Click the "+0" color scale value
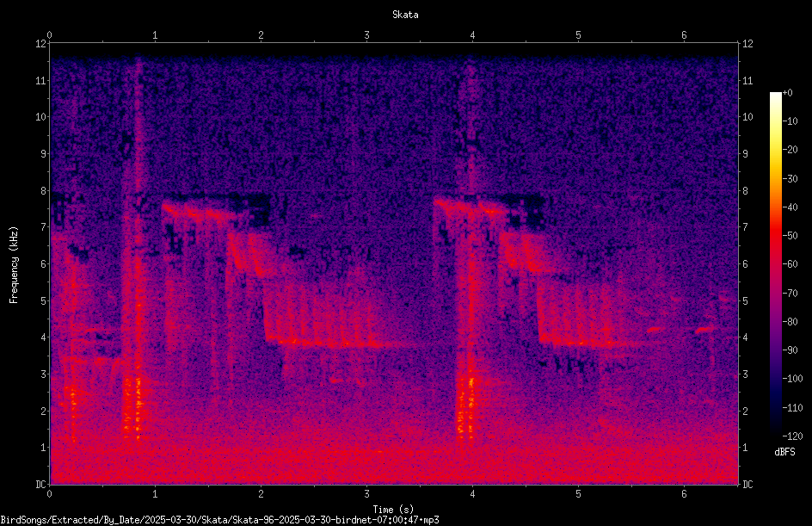Viewport: 812px width, 526px height. click(787, 93)
